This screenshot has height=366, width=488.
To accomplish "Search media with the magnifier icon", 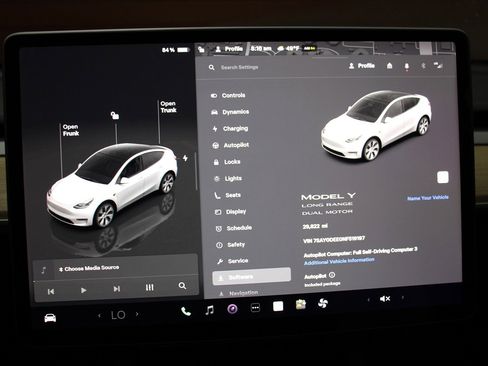I will (x=182, y=286).
